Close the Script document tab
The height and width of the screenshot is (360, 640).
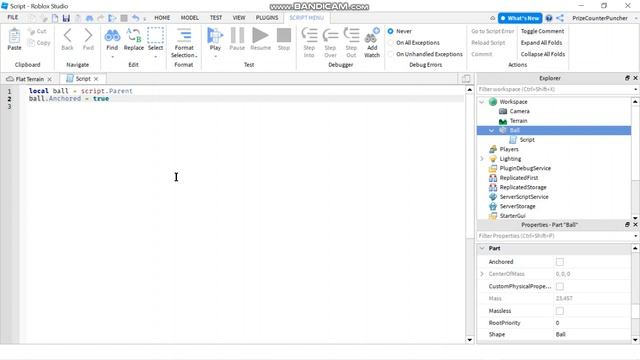point(96,79)
